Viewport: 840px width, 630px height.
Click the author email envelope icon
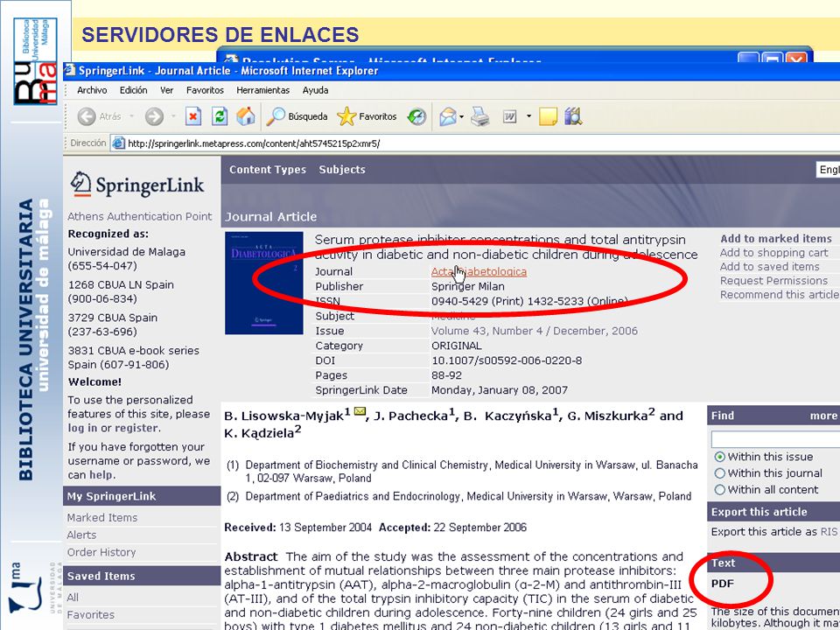360,411
